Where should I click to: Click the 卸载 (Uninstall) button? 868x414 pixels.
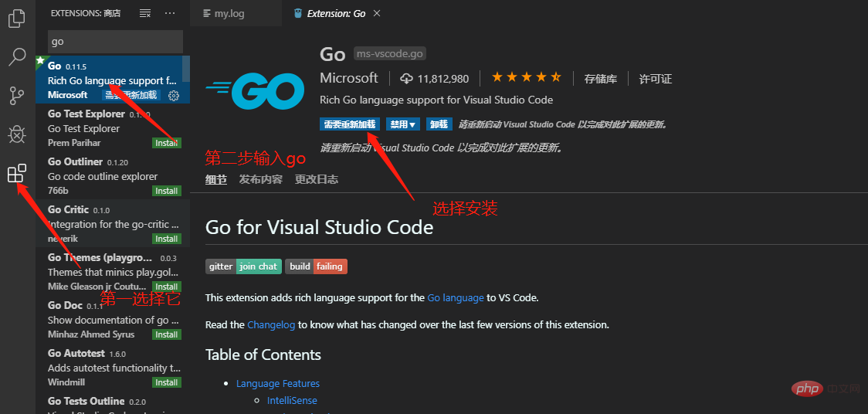[439, 124]
